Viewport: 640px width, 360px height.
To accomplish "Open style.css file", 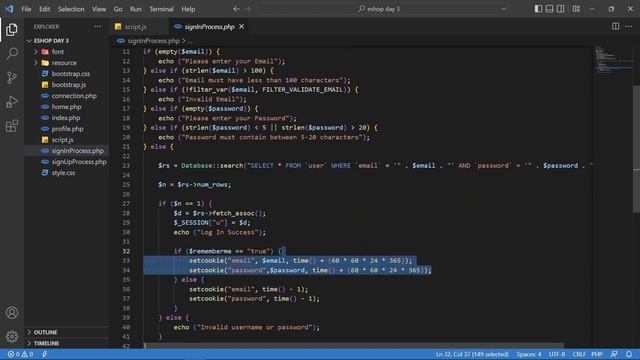I will [x=63, y=173].
